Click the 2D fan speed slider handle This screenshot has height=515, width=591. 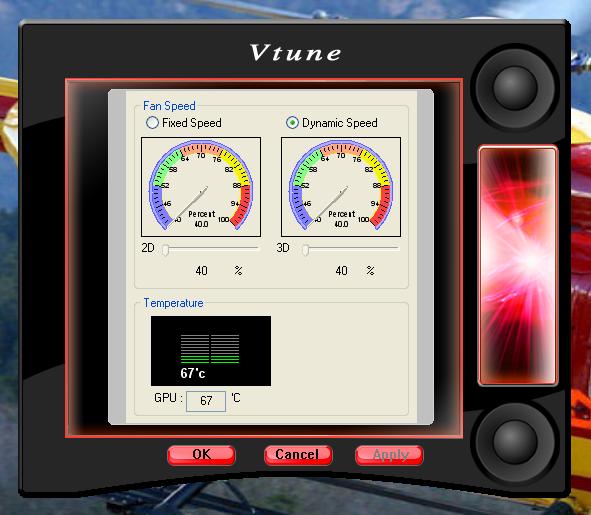[x=165, y=250]
